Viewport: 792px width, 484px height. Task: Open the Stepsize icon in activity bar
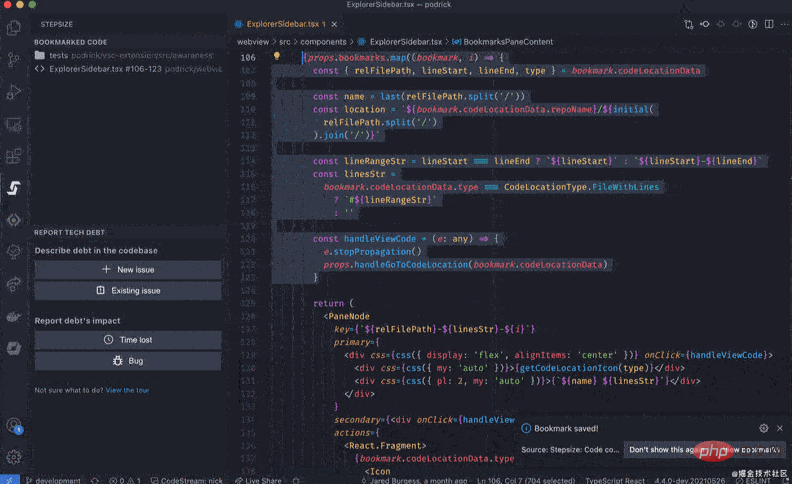pyautogui.click(x=14, y=188)
